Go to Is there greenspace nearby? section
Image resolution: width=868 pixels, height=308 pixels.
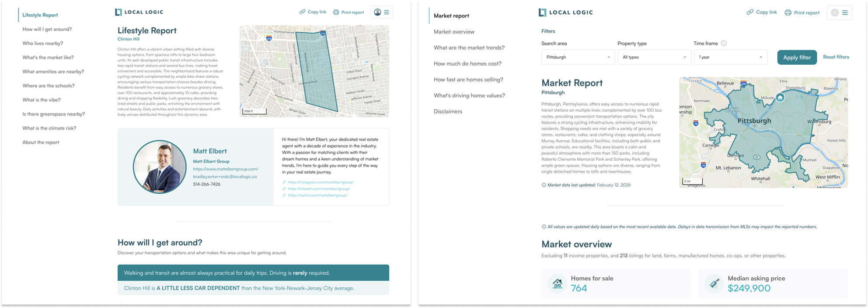click(x=54, y=114)
